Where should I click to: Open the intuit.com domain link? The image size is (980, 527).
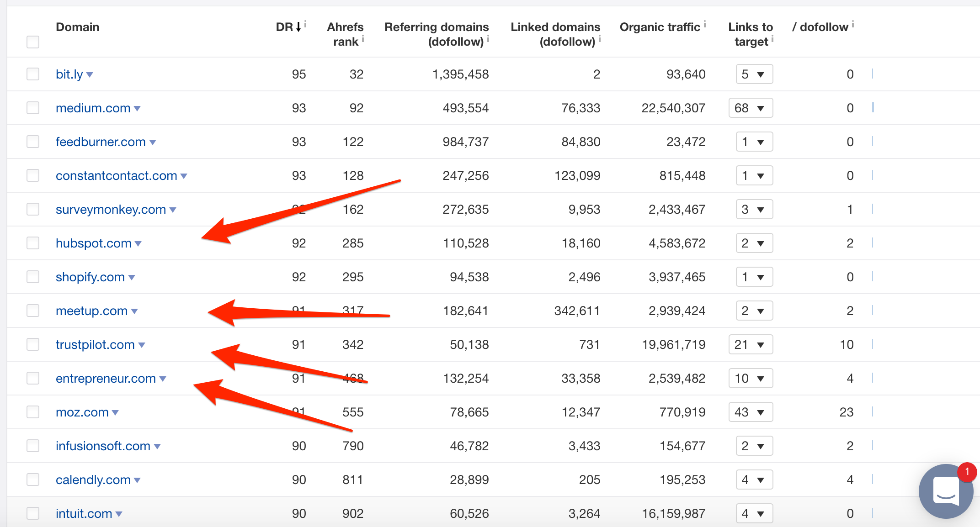pyautogui.click(x=84, y=513)
